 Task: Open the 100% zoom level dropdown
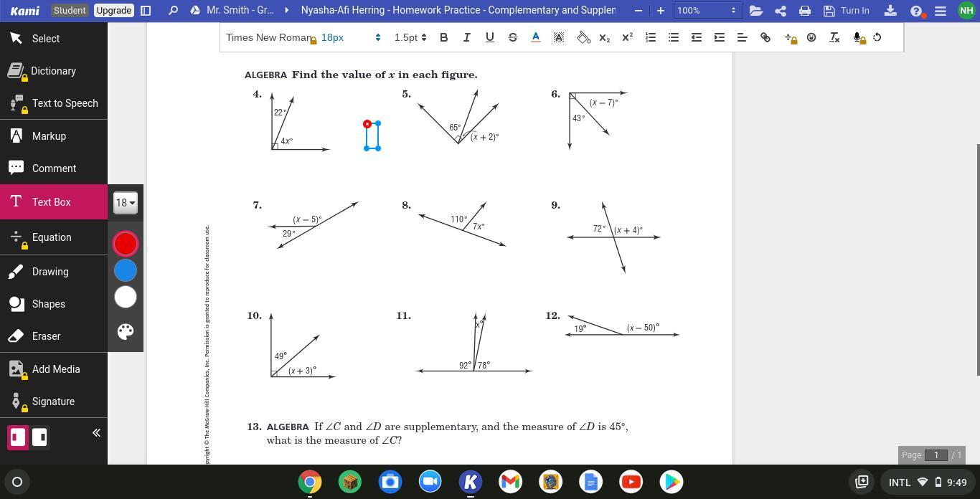click(x=706, y=11)
